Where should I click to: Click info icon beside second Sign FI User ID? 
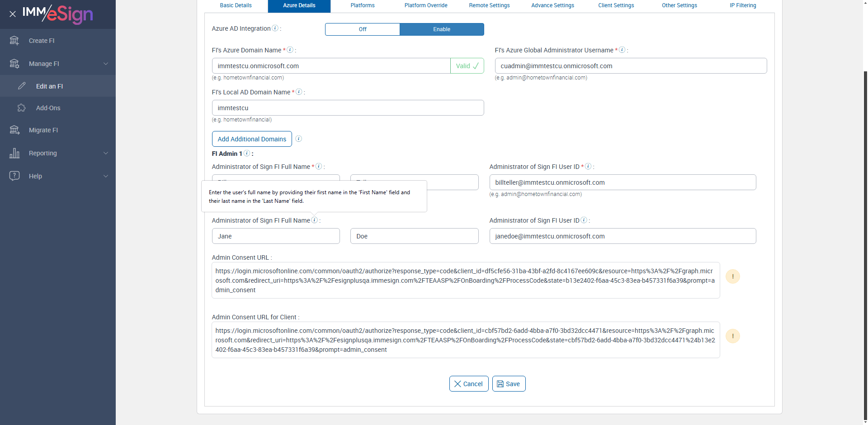(584, 220)
